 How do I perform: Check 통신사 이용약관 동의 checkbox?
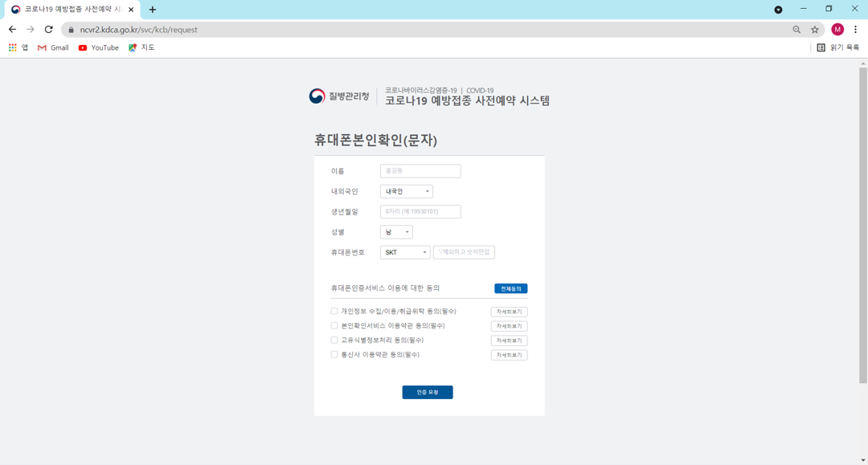(334, 354)
